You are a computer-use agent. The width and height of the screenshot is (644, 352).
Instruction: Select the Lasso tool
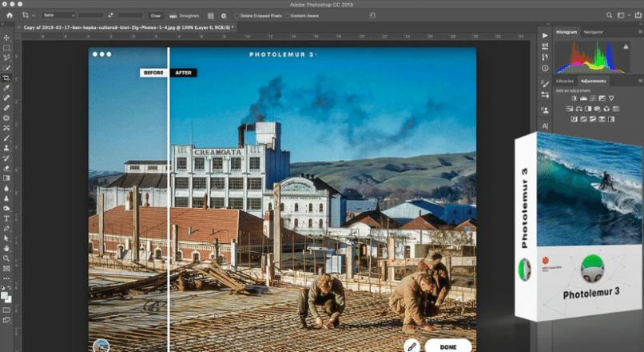tap(6, 58)
